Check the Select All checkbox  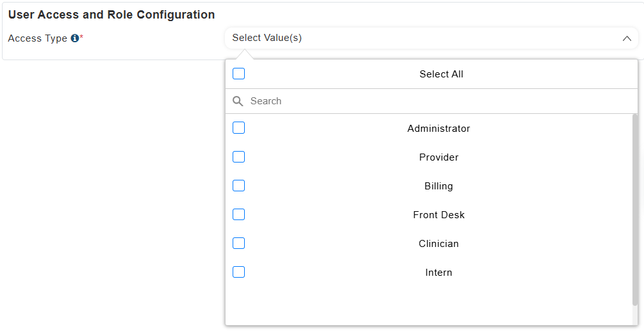(x=239, y=74)
